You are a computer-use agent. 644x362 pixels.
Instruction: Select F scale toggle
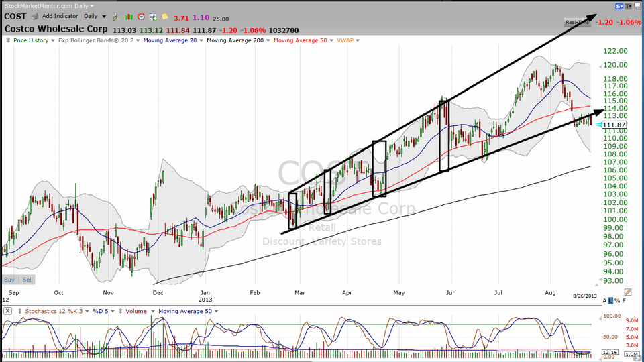[x=624, y=301]
